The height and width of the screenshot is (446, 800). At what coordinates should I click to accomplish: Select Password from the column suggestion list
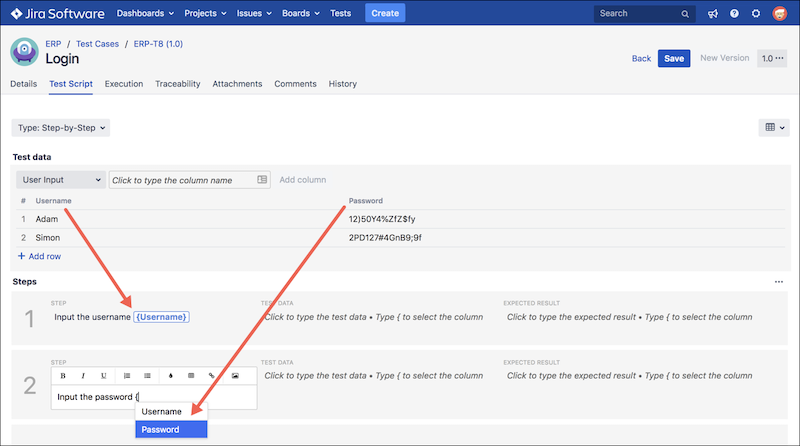click(171, 429)
